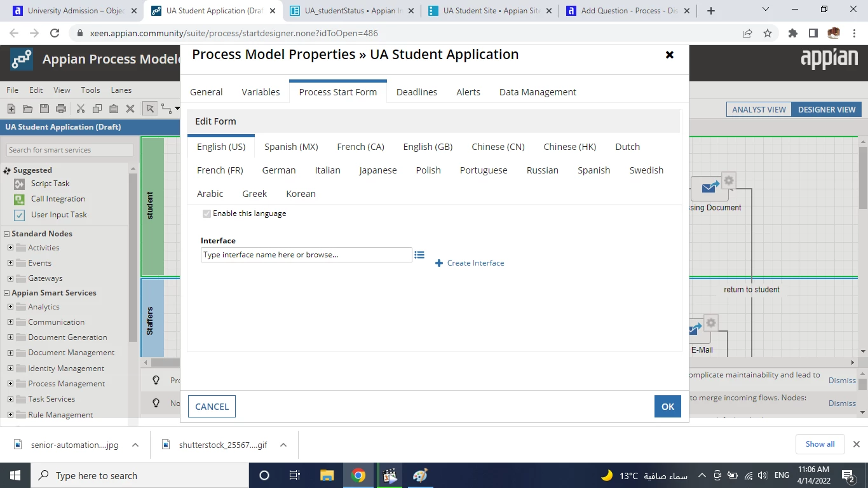
Task: Open the Deadlines tab
Action: pyautogui.click(x=417, y=92)
